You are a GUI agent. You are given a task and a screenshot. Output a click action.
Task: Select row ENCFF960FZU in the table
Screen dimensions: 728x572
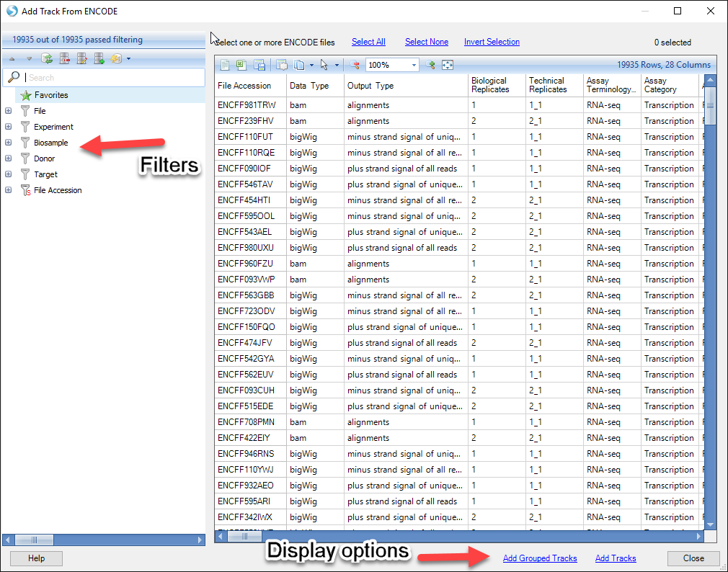pyautogui.click(x=458, y=264)
